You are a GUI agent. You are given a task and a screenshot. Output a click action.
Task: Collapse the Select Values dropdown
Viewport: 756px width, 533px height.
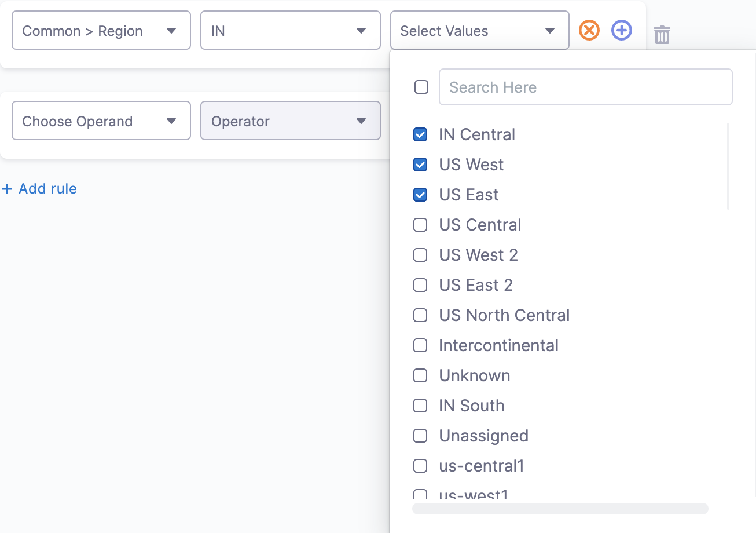tap(480, 30)
